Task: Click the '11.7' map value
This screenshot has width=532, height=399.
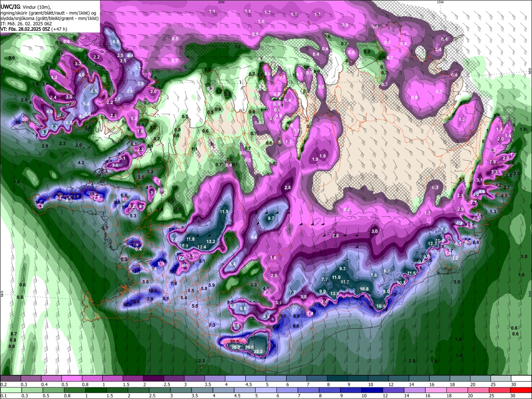Action: point(345,282)
